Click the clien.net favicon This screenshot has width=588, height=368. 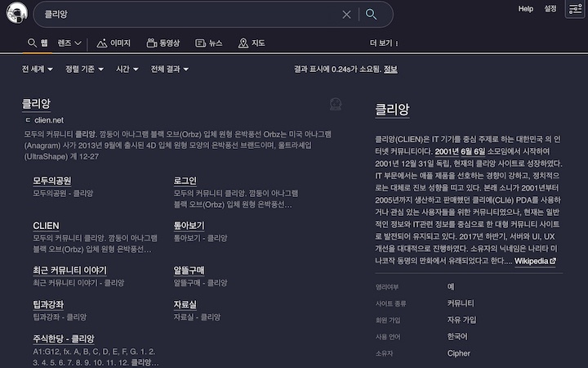click(x=28, y=120)
